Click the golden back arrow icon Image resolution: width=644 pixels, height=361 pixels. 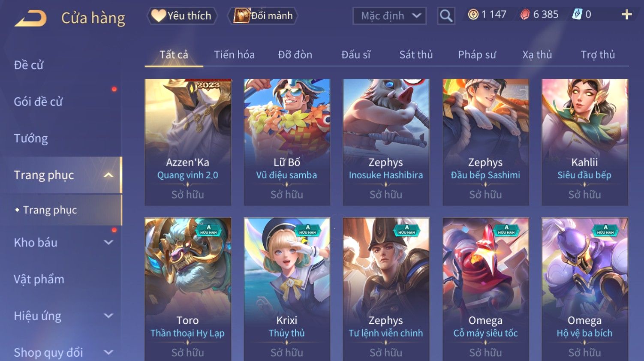pos(30,18)
